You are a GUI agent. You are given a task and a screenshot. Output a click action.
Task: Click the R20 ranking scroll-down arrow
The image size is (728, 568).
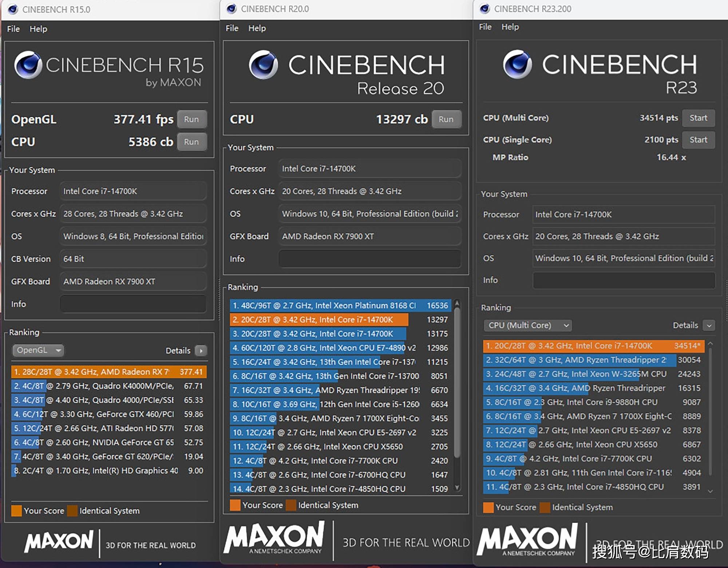click(458, 487)
